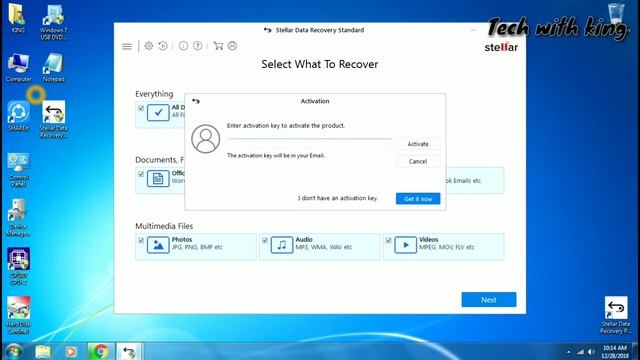This screenshot has width=640, height=360.
Task: Open Stellar Data Recovery shortcut at bottom right
Action: (x=616, y=315)
